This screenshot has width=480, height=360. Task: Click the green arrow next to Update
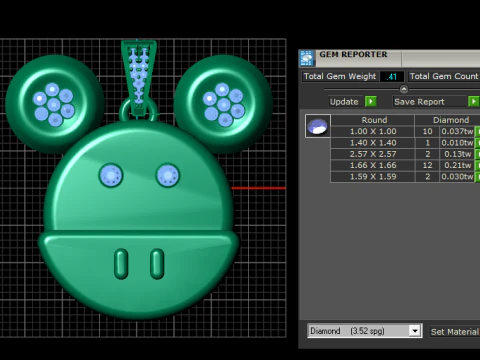click(371, 101)
